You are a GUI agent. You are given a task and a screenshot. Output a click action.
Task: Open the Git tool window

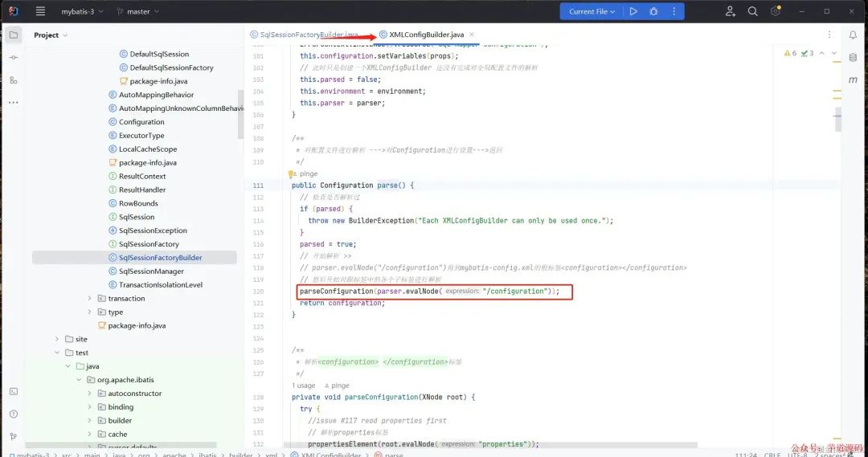coord(14,437)
